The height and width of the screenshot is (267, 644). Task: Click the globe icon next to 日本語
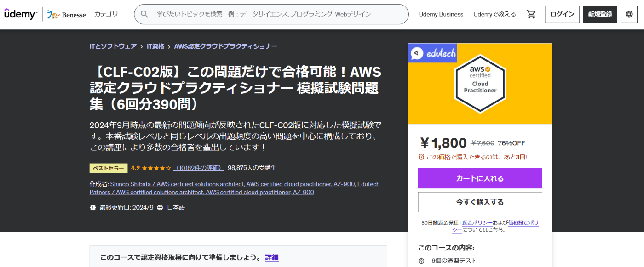point(160,208)
